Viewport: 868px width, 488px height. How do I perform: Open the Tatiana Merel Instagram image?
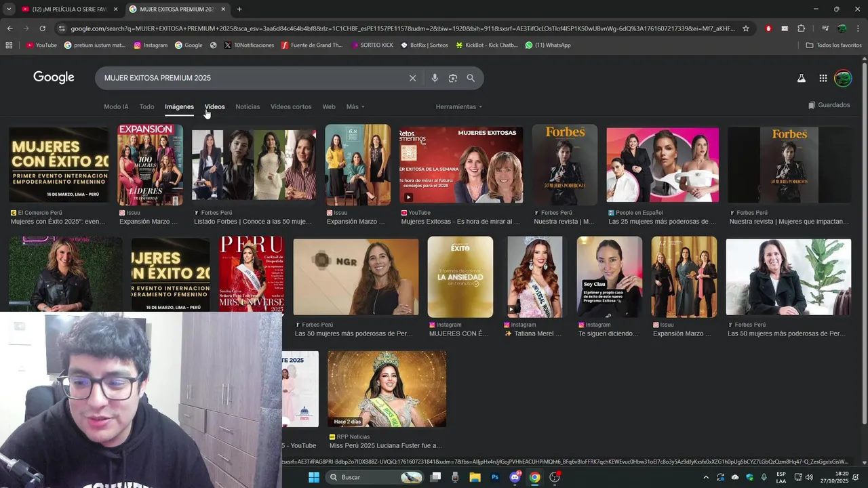pos(534,277)
